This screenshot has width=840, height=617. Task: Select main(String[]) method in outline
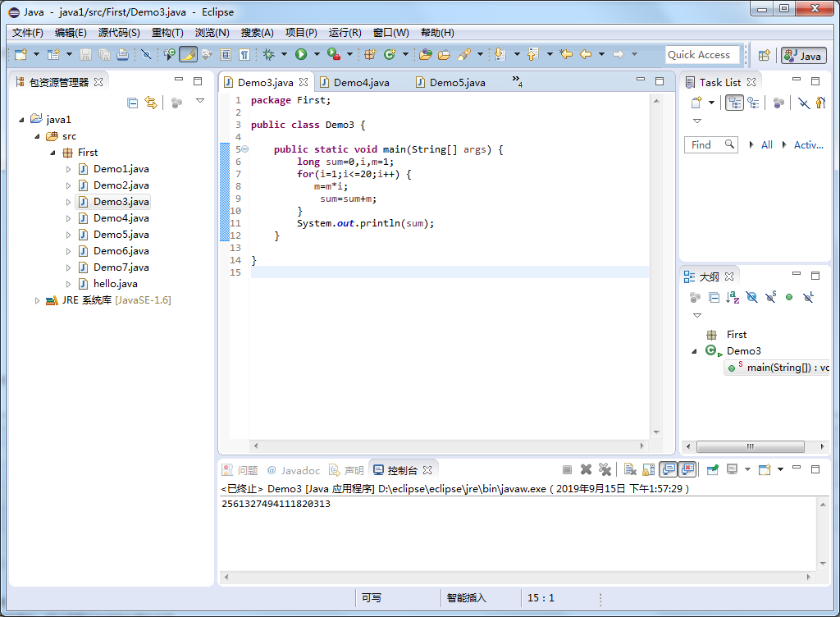778,368
